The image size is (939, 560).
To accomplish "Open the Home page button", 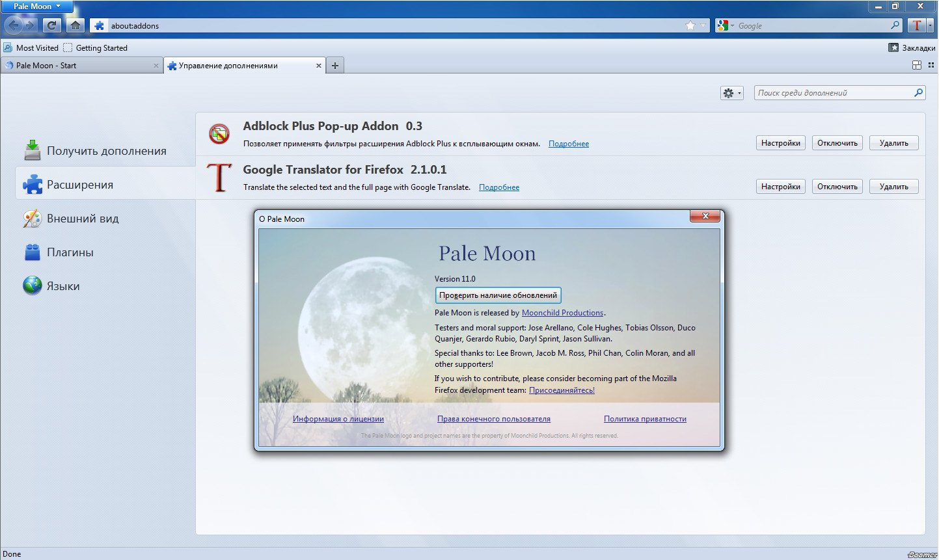I will coord(75,25).
